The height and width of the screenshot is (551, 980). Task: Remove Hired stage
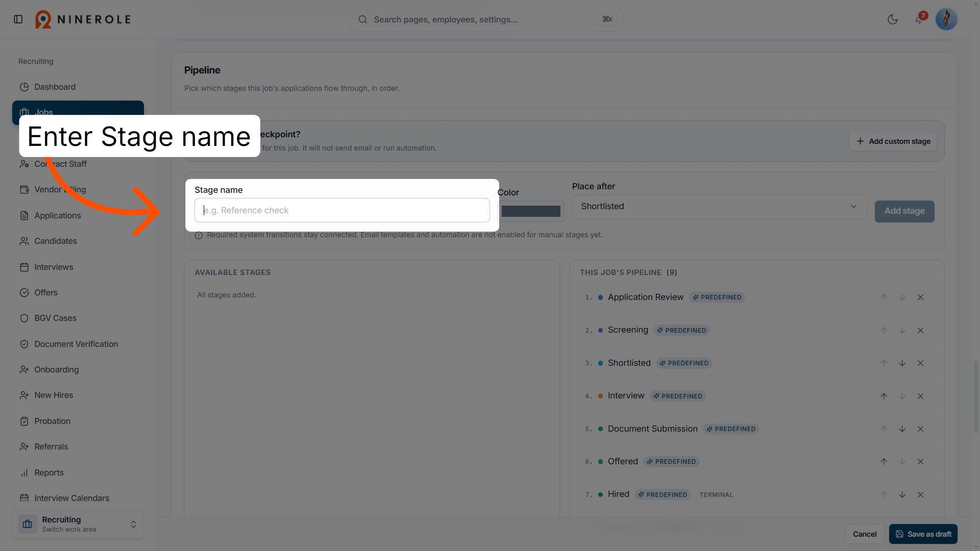(921, 495)
